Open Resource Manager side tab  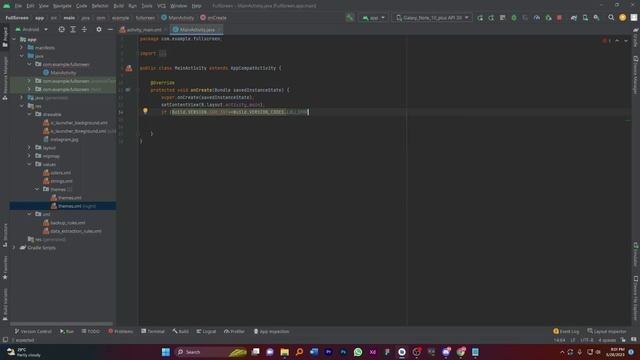[5, 78]
